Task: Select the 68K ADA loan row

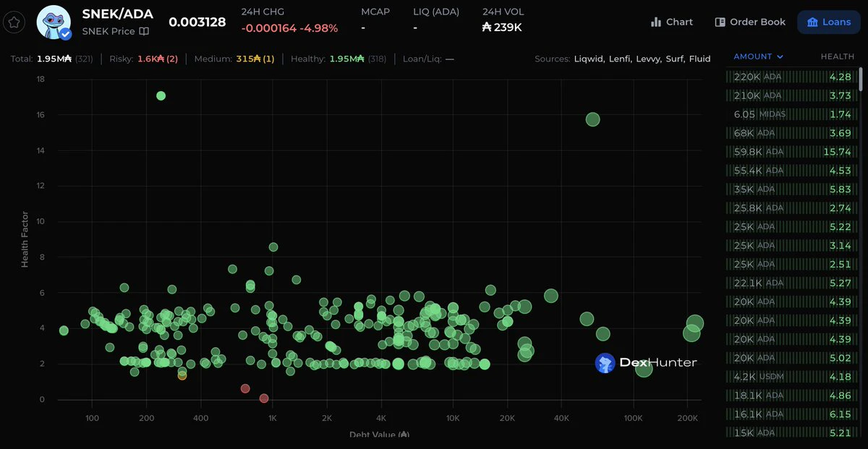Action: [x=791, y=133]
